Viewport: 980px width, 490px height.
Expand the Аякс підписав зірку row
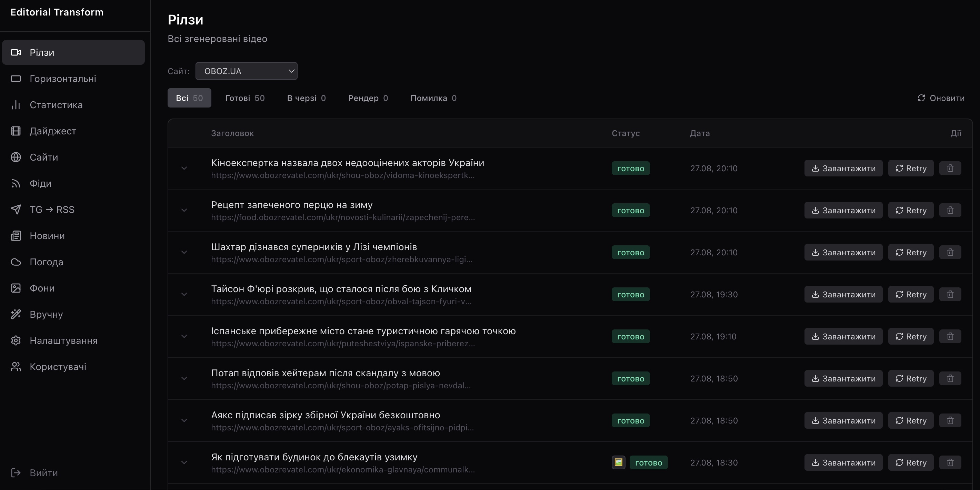184,420
